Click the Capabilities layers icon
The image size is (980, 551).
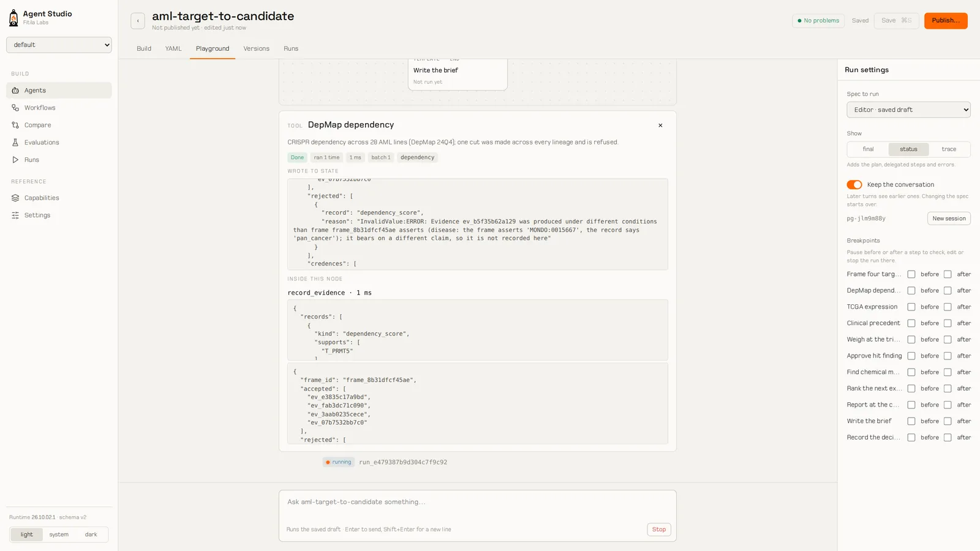pos(15,198)
